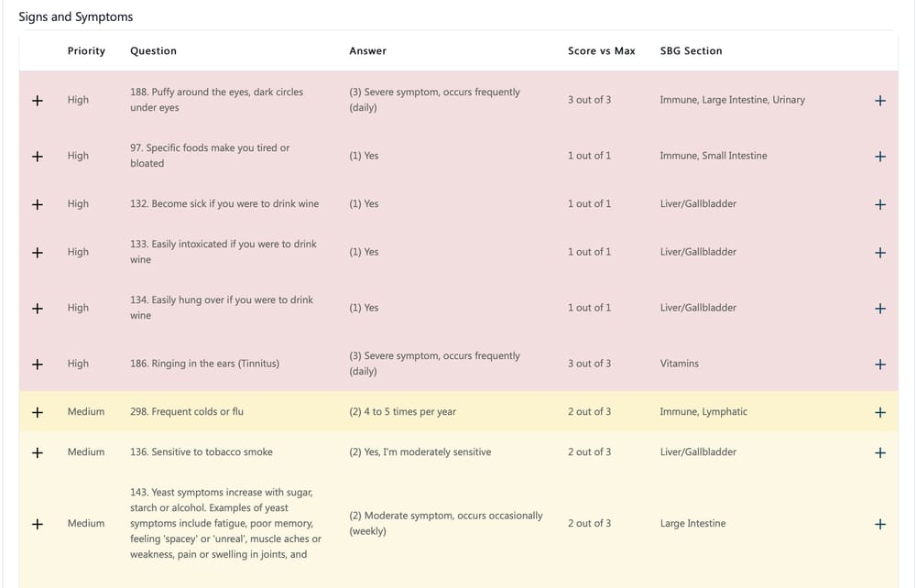Sort by Question column header

(153, 51)
